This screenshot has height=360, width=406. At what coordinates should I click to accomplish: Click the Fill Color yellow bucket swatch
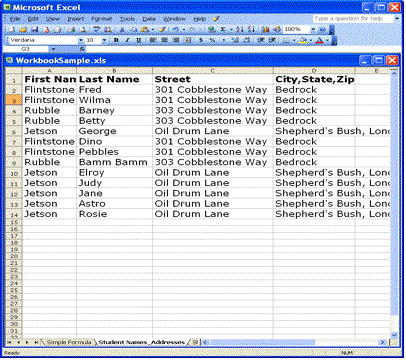click(303, 40)
